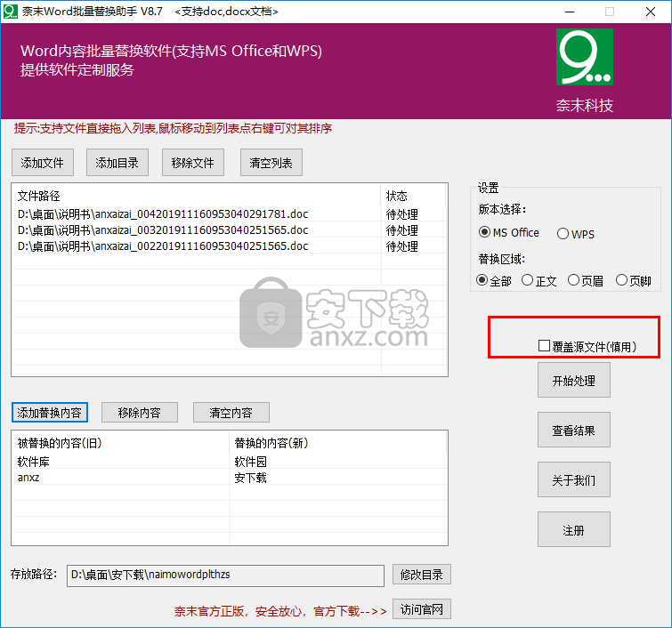Open 关于我们 about dialog
672x628 pixels.
coord(574,479)
